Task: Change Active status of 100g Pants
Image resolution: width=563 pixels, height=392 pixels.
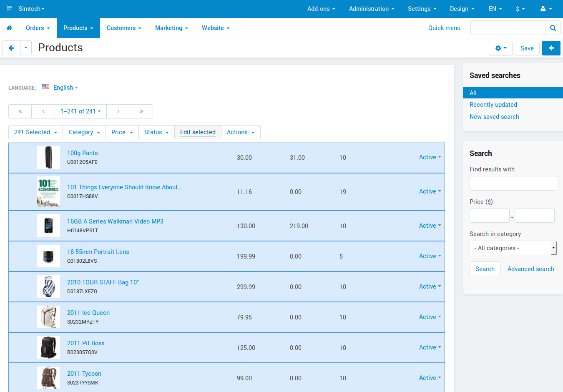Action: click(430, 157)
